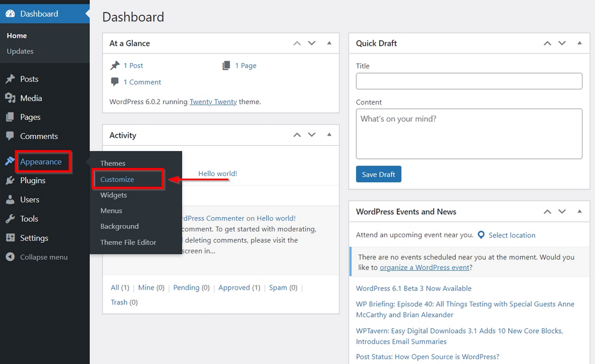This screenshot has width=595, height=364.
Task: Click the Quick Draft Title field
Action: (x=469, y=81)
